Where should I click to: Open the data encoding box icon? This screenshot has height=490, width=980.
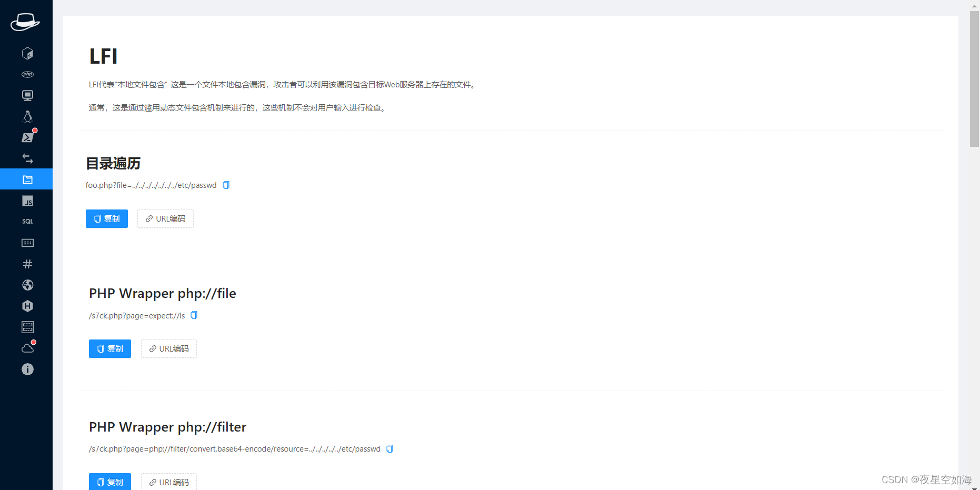click(x=27, y=243)
